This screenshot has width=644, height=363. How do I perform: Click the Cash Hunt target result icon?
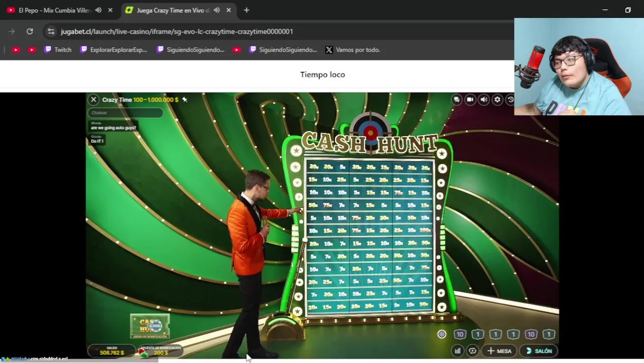(442, 334)
